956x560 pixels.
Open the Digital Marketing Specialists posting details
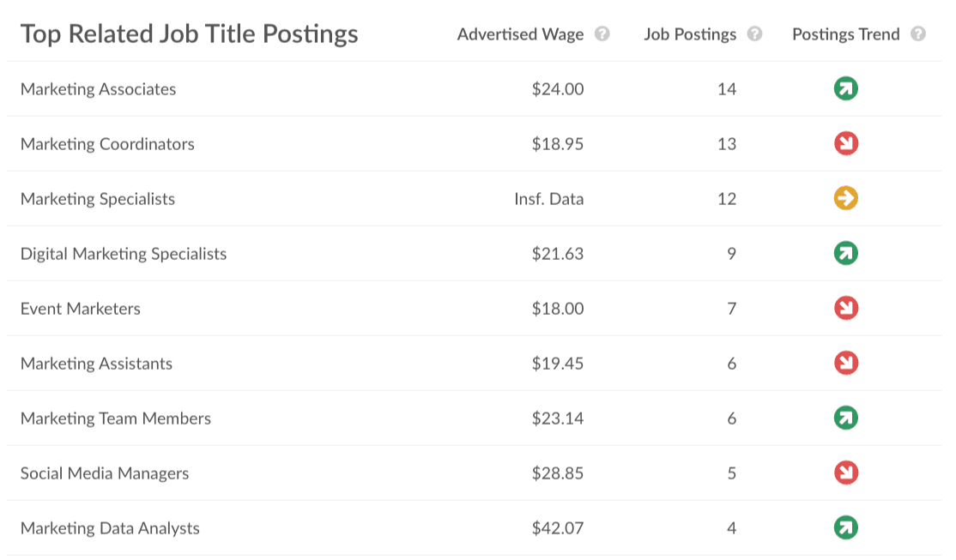(x=123, y=253)
